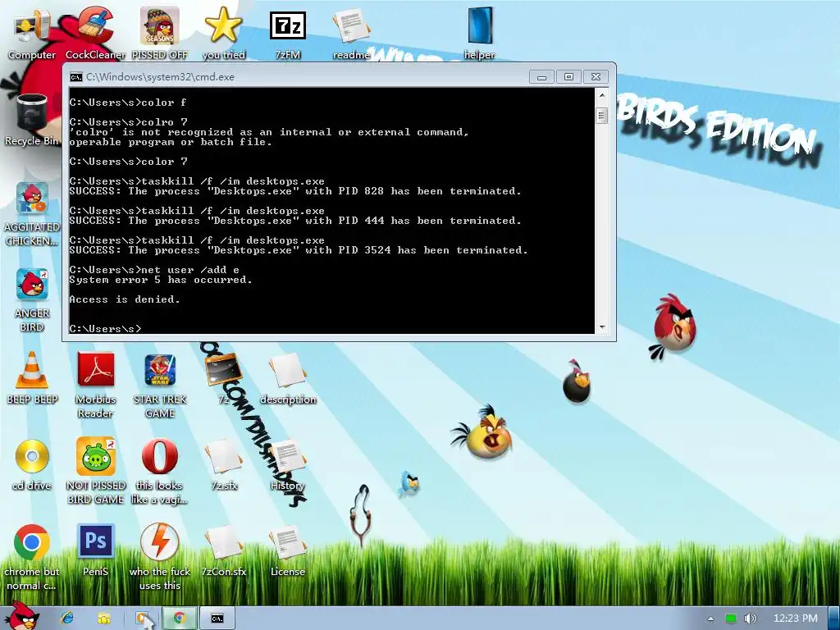Open the Computer desktop icon
Screen dimensions: 840x630
[31, 33]
